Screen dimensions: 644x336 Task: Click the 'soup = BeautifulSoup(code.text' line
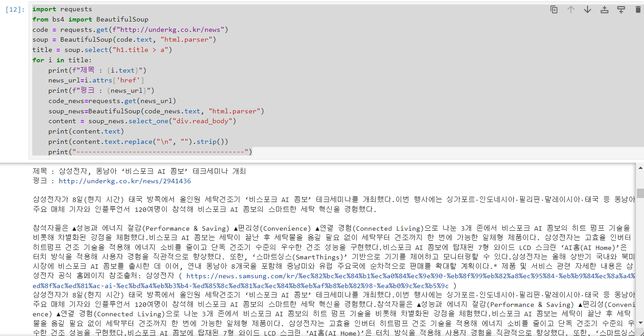[x=124, y=40]
